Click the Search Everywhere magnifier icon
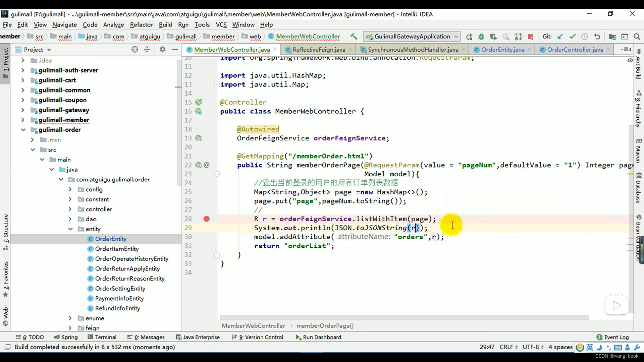The image size is (644, 362). click(x=637, y=37)
